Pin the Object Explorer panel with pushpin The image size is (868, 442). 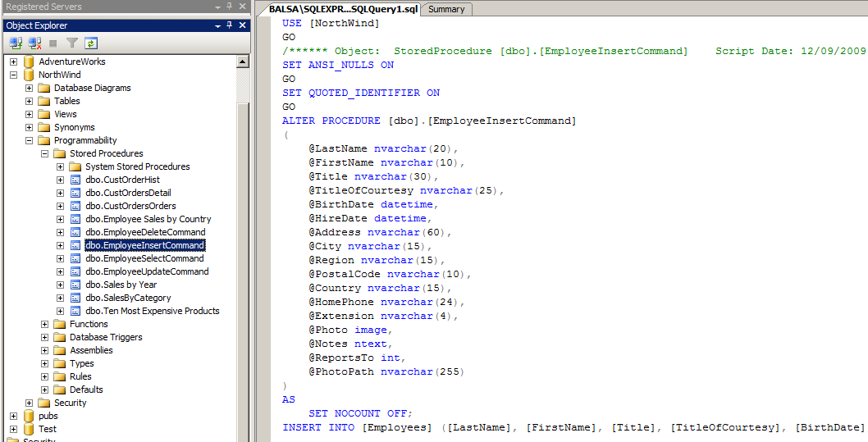click(x=230, y=25)
